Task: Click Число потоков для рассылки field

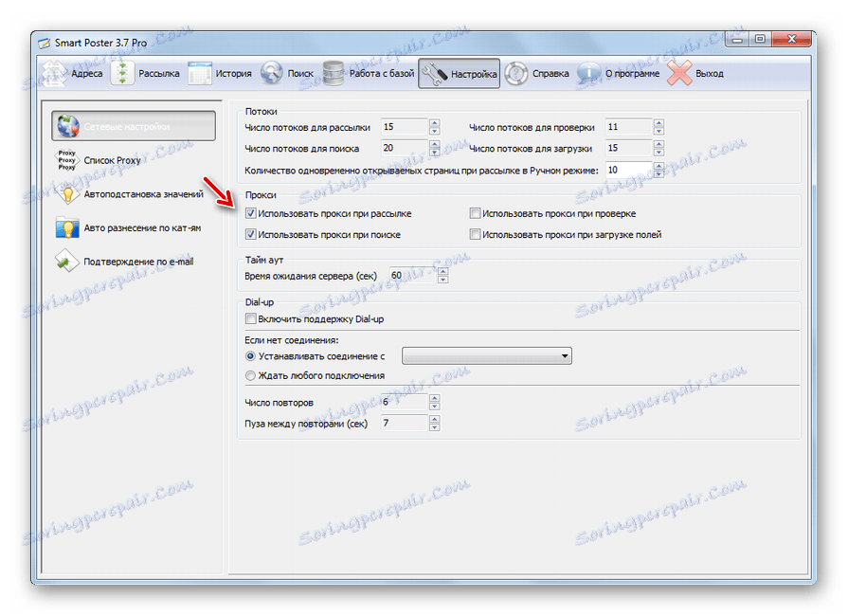Action: pyautogui.click(x=406, y=127)
